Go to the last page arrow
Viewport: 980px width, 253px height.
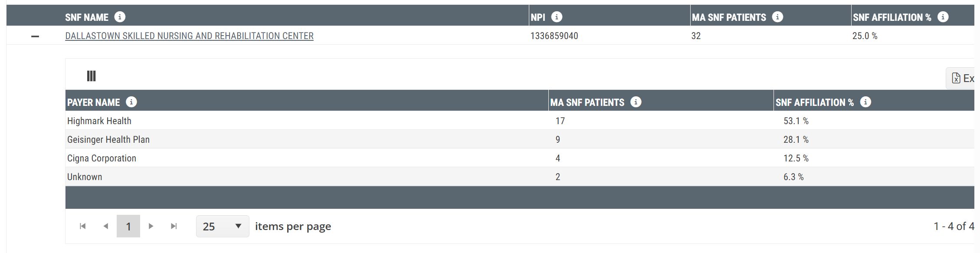pyautogui.click(x=174, y=226)
